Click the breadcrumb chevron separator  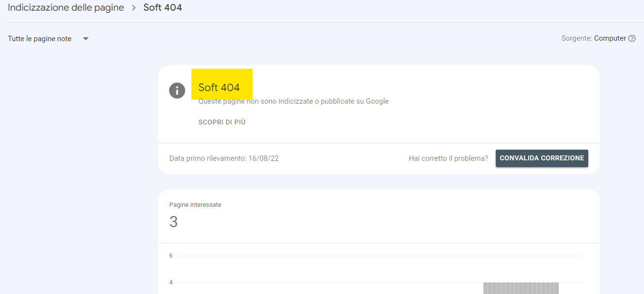click(134, 8)
